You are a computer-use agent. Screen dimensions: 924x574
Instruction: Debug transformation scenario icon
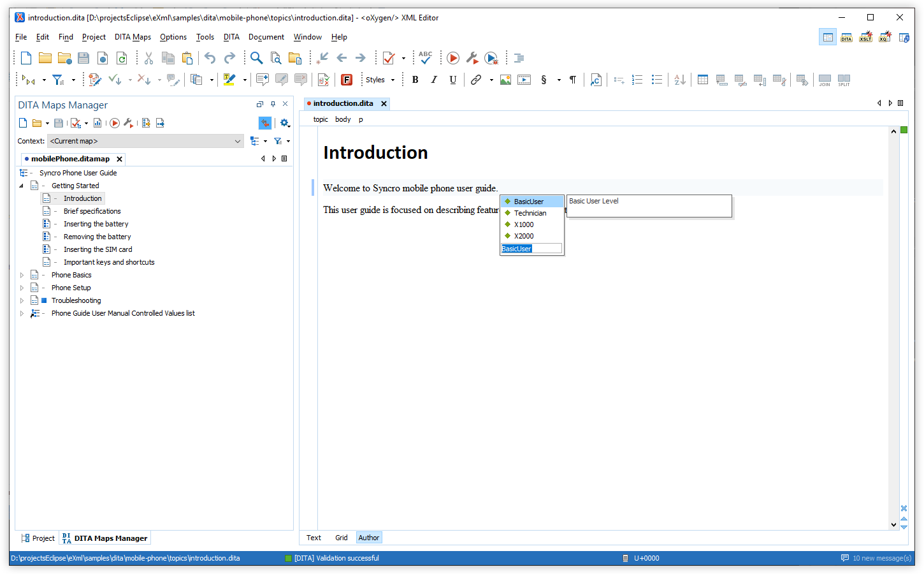tap(491, 58)
